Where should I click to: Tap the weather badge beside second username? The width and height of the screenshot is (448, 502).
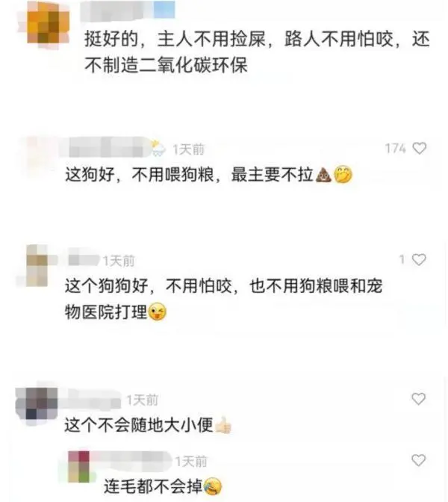click(158, 148)
